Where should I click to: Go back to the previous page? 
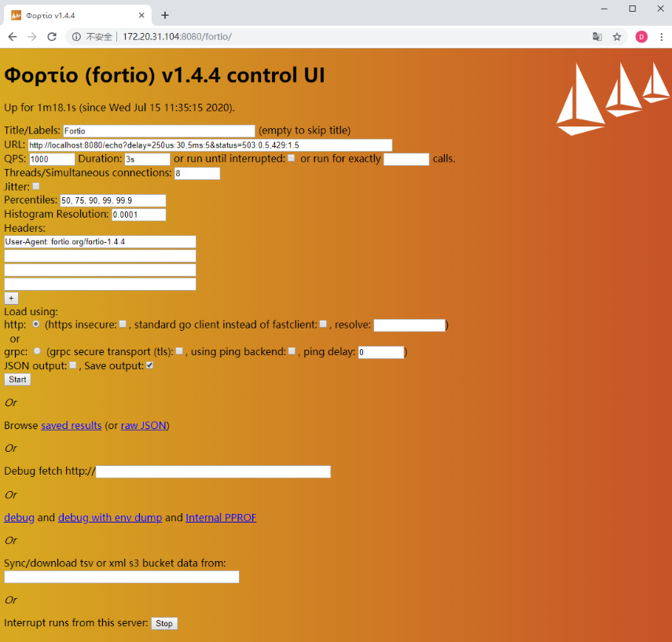pyautogui.click(x=13, y=37)
